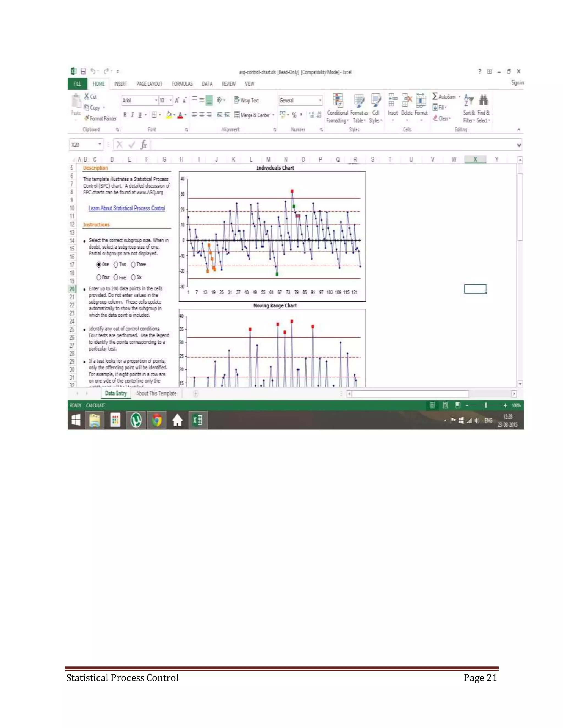Click the Undo arrow icon

pos(93,71)
